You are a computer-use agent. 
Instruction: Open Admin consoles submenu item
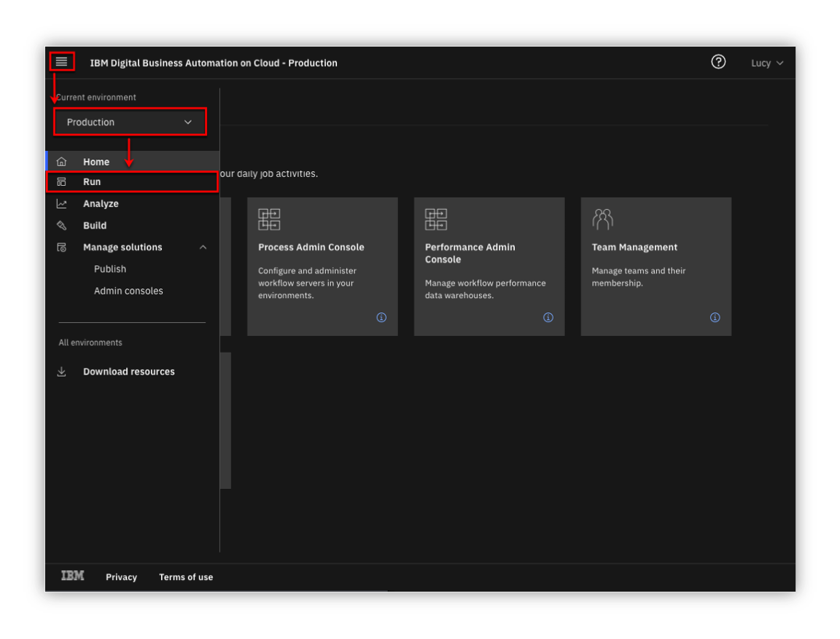click(128, 291)
